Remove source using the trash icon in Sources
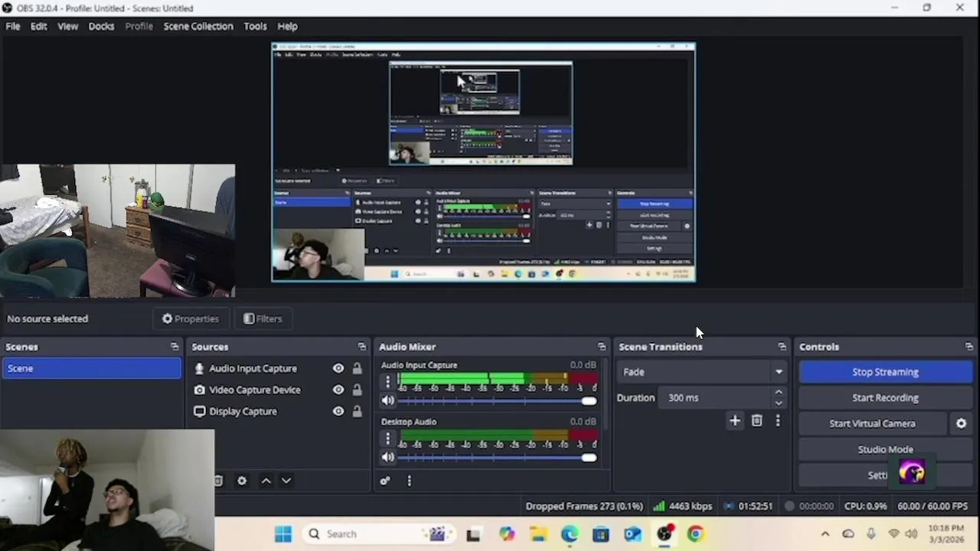 click(x=219, y=481)
